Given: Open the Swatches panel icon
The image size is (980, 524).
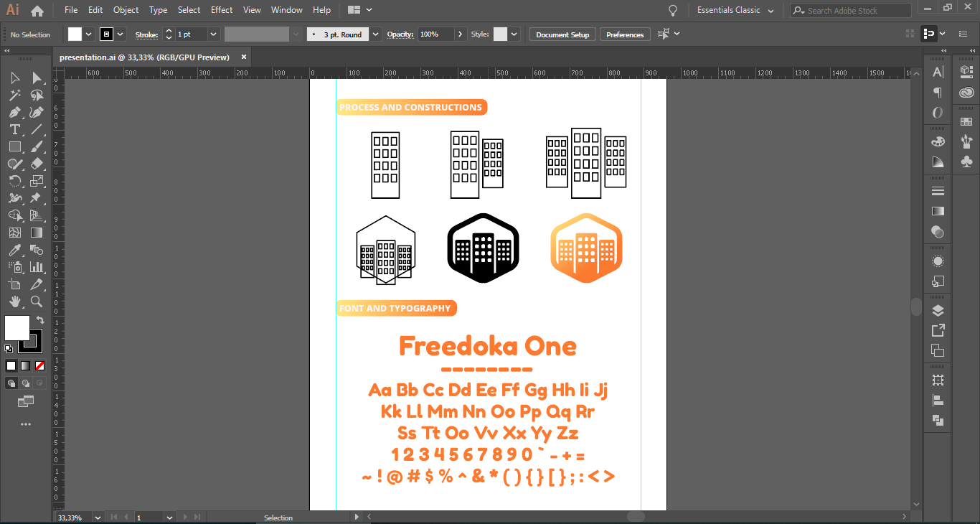Looking at the screenshot, I should click(966, 121).
